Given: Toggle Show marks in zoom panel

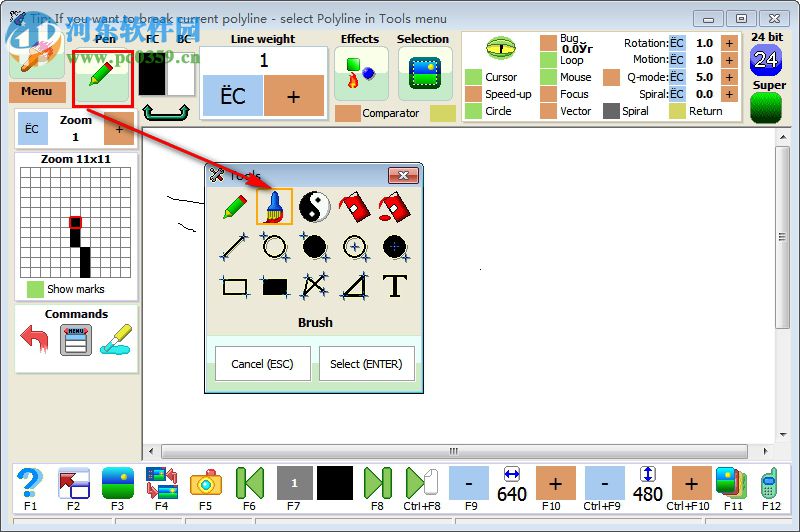Looking at the screenshot, I should [x=35, y=289].
